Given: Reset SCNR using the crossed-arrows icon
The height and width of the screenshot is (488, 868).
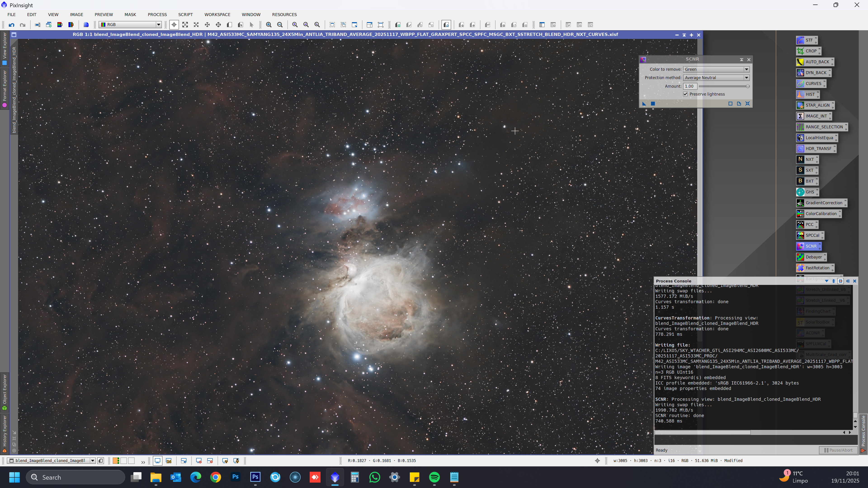Looking at the screenshot, I should click(747, 104).
